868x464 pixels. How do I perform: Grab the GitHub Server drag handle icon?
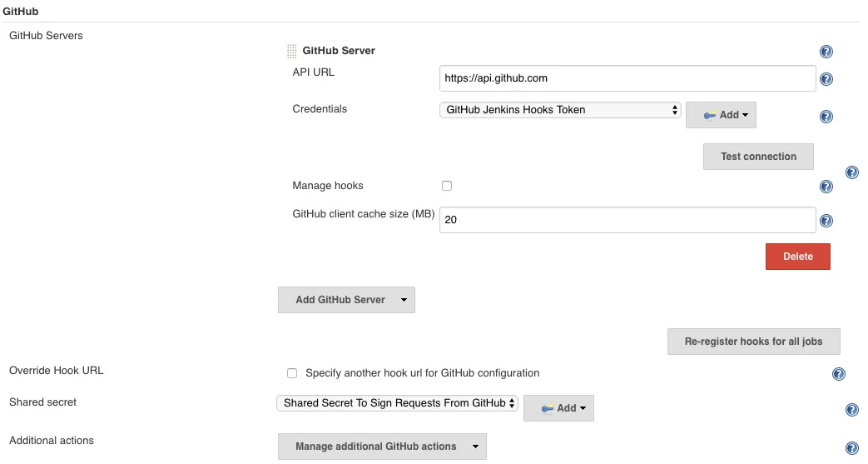(x=292, y=51)
